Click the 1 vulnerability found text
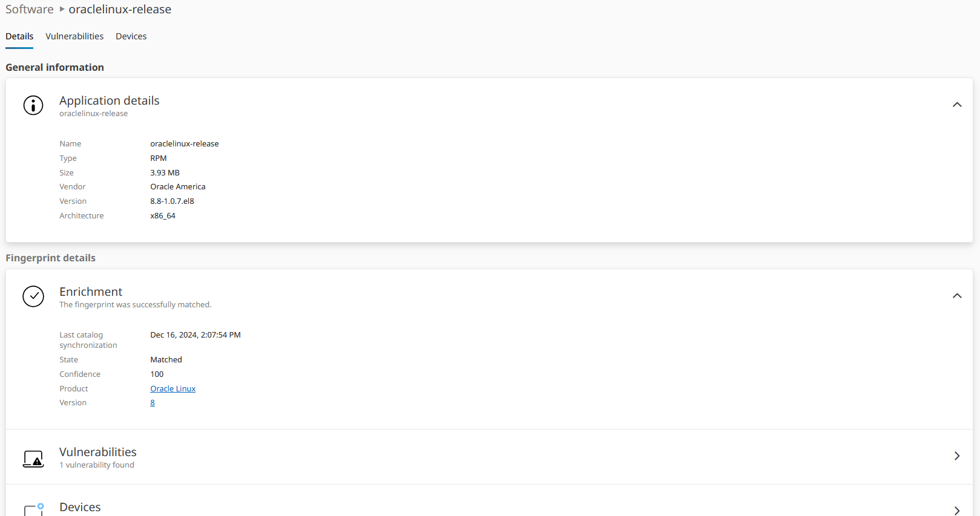 point(97,465)
